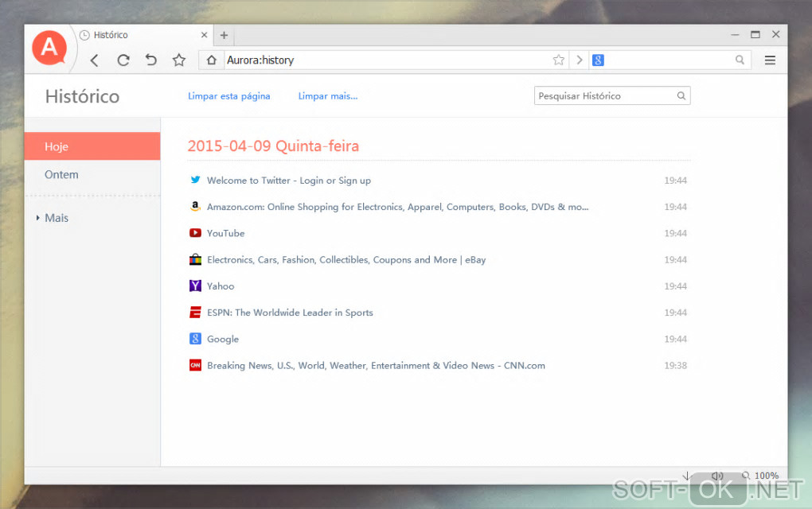The image size is (812, 509).
Task: Click the Amazon favicon
Action: coord(195,207)
